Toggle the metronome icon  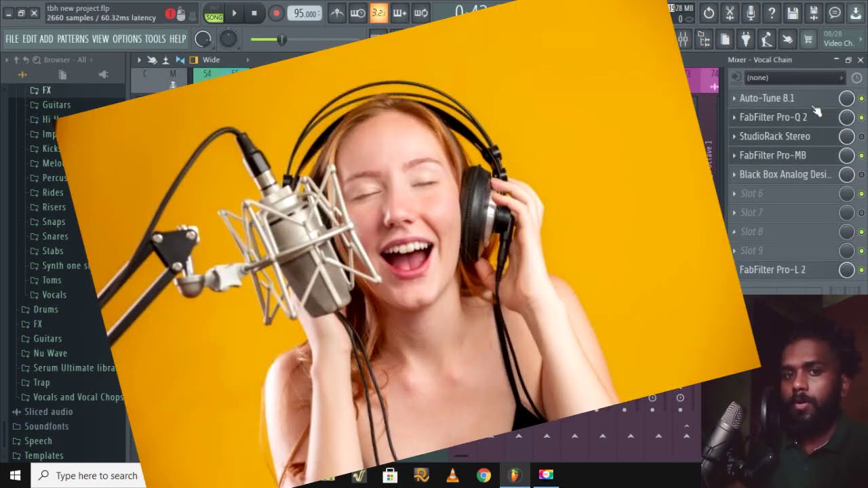point(336,13)
